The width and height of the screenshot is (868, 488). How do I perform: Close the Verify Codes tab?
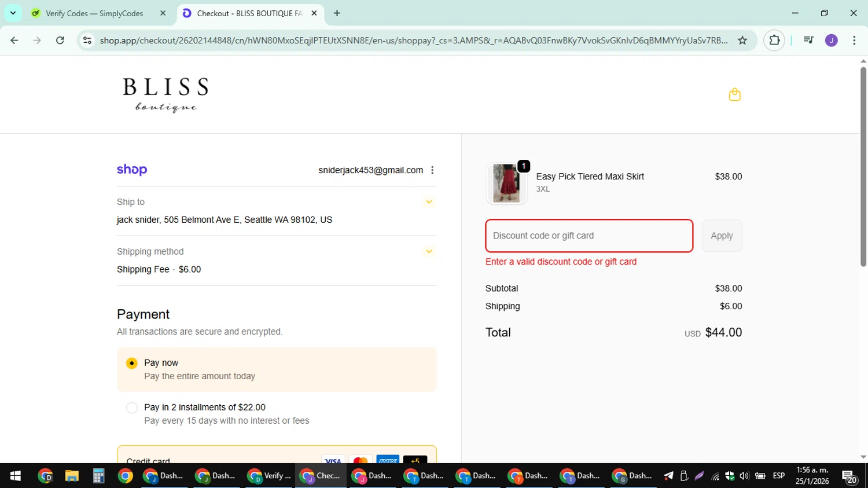coord(163,13)
